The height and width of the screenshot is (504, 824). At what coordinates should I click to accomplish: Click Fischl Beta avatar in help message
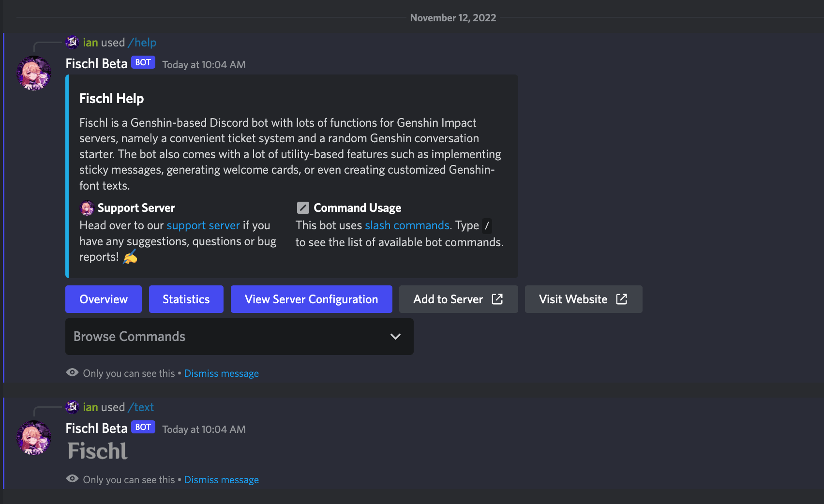coord(34,73)
